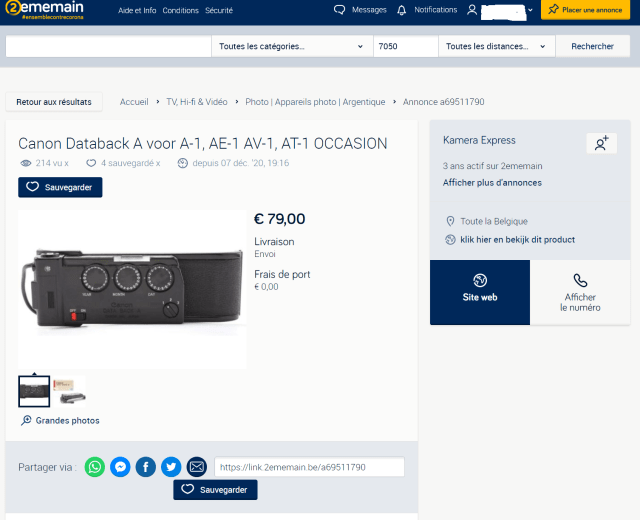Open Sécurité menu item
Screen dimensions: 640x520
click(x=219, y=11)
